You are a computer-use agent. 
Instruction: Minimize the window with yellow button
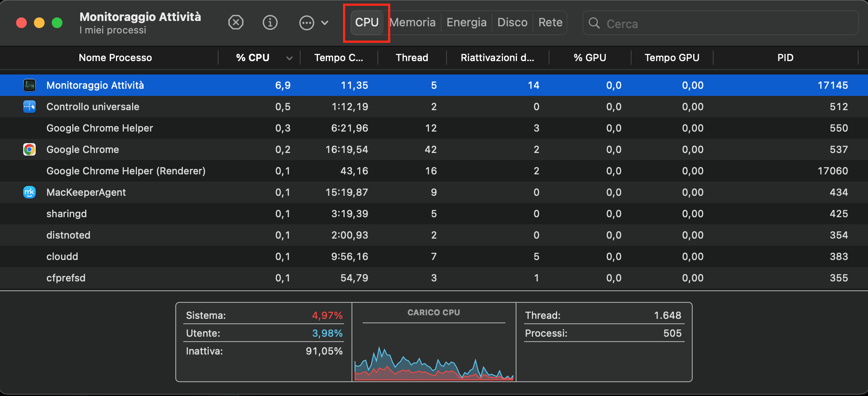click(x=39, y=23)
